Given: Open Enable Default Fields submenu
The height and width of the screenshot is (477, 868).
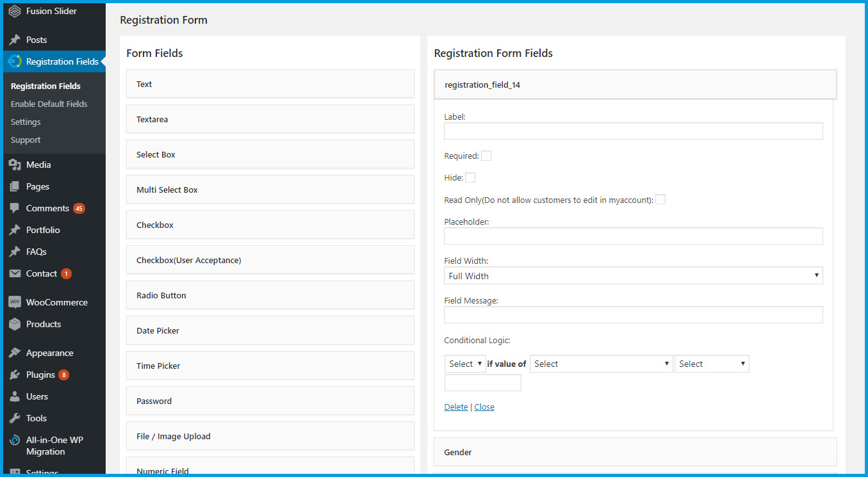Looking at the screenshot, I should pos(49,104).
